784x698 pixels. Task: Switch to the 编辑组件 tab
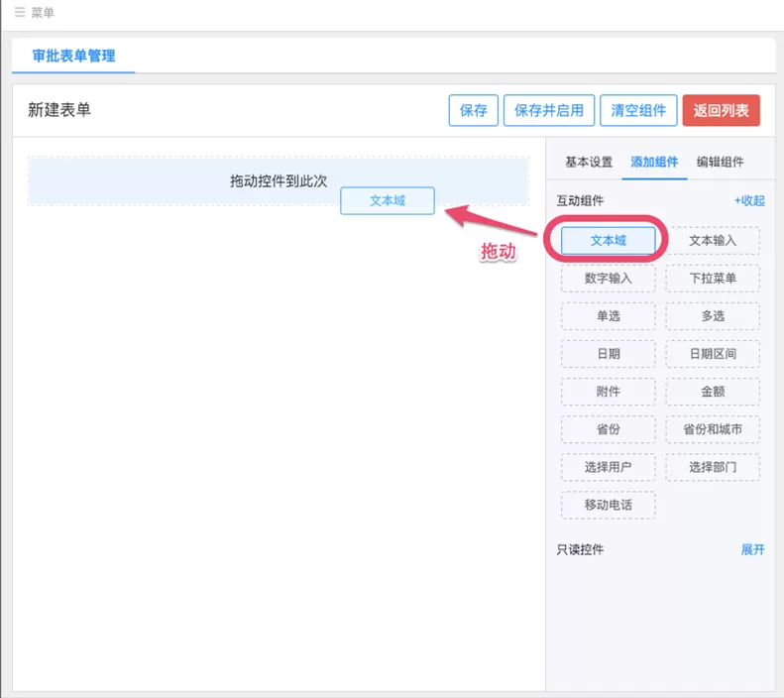click(x=720, y=162)
